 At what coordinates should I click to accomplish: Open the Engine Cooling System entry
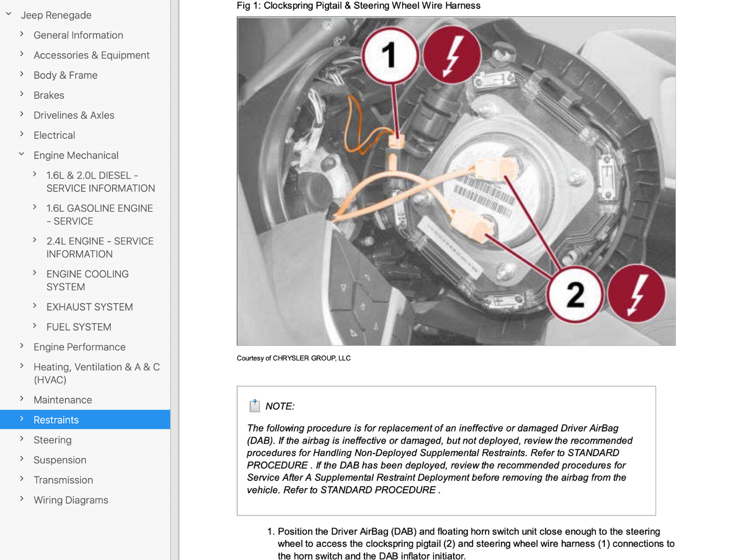point(87,280)
